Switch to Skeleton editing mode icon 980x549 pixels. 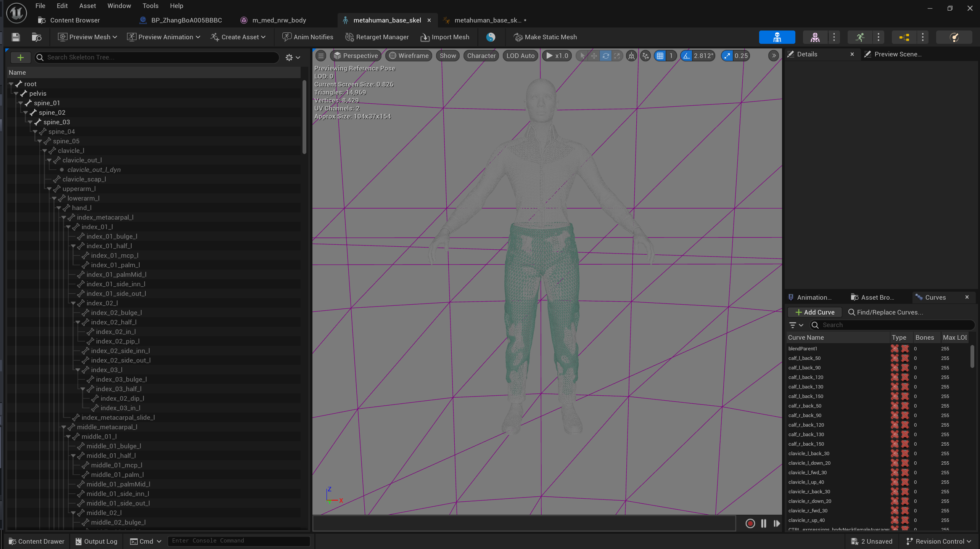coord(777,37)
